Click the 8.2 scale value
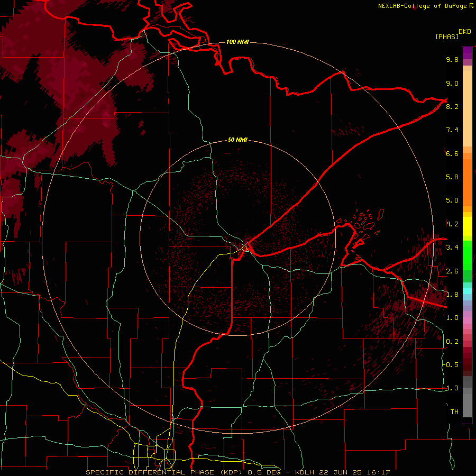This screenshot has width=476, height=476. (452, 106)
